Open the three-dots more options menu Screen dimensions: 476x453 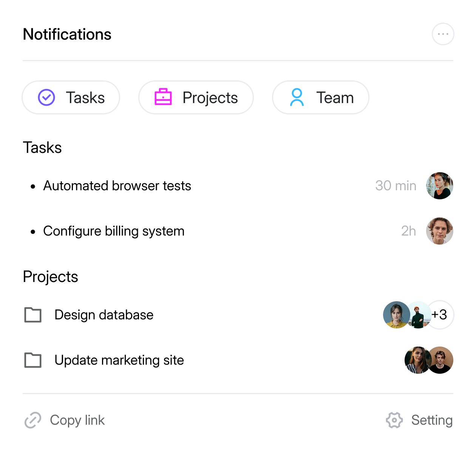(443, 34)
